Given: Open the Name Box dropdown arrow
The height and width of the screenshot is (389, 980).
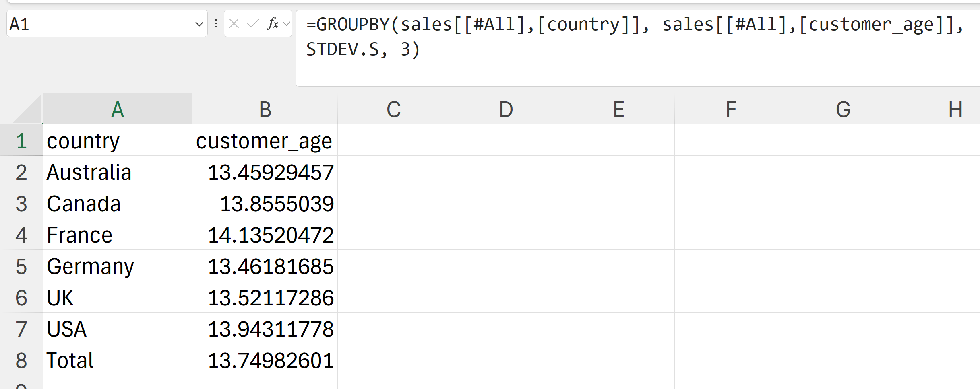Looking at the screenshot, I should click(x=199, y=24).
